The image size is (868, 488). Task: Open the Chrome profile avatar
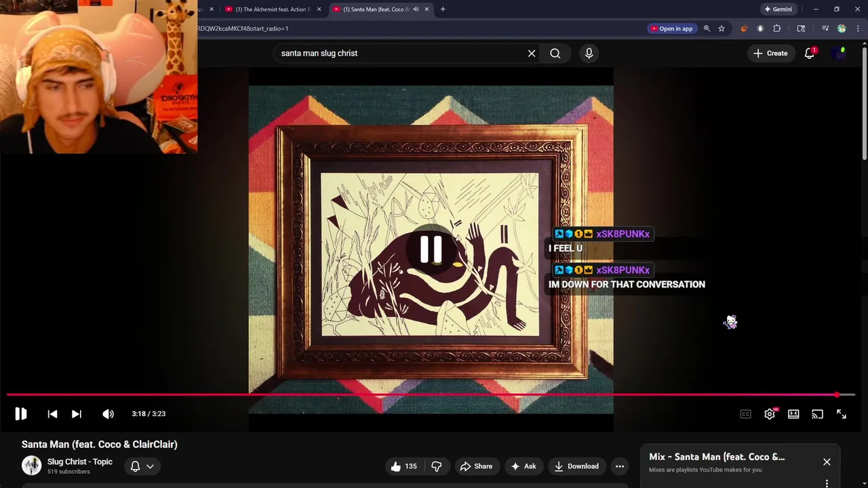tap(842, 28)
